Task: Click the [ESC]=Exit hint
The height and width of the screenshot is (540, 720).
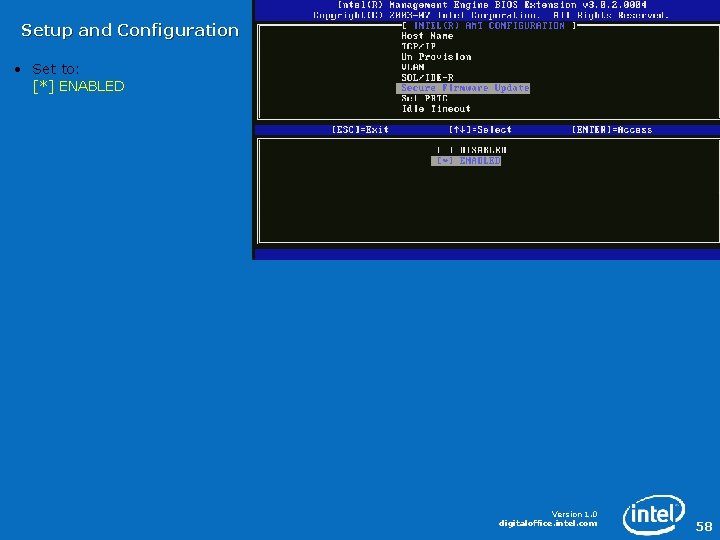Action: (x=360, y=130)
